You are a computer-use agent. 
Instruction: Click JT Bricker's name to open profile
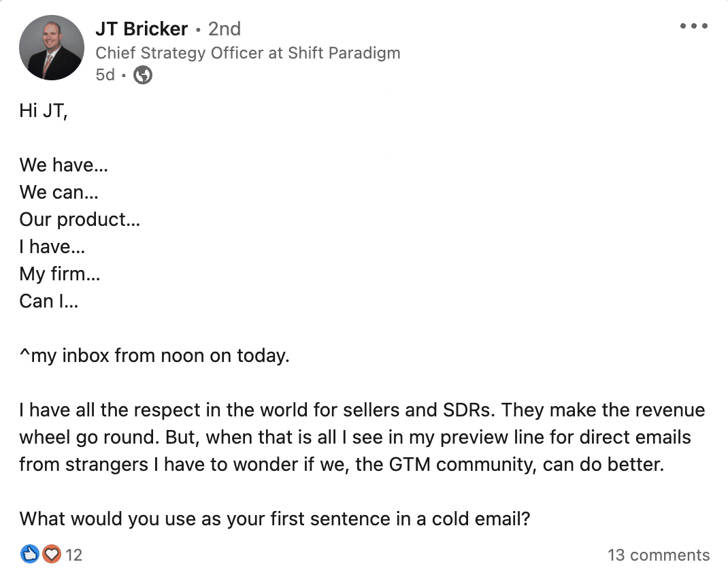140,29
